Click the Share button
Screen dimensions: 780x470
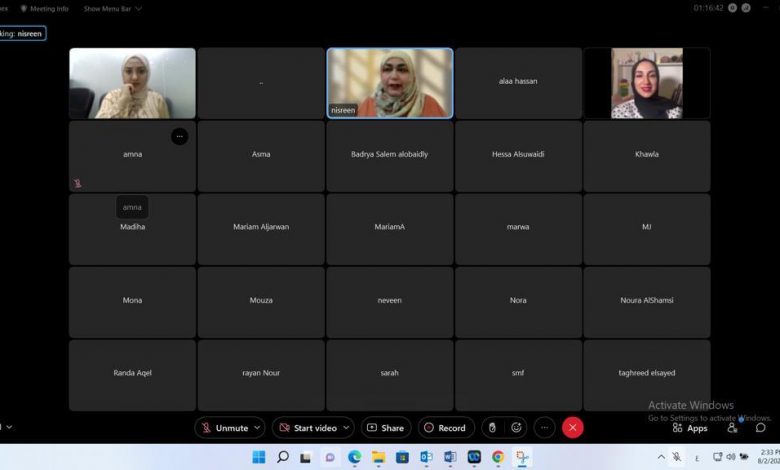pos(385,428)
